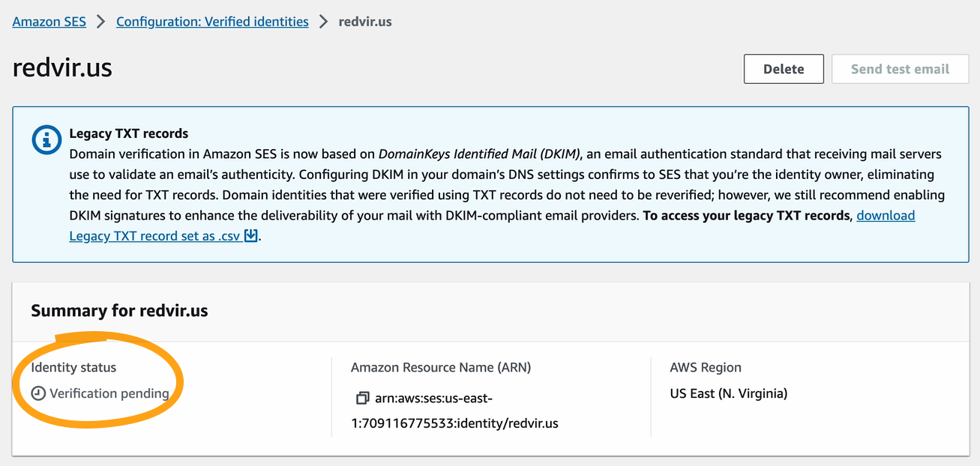Click the Identity status label
This screenshot has width=980, height=466.
pyautogui.click(x=73, y=367)
